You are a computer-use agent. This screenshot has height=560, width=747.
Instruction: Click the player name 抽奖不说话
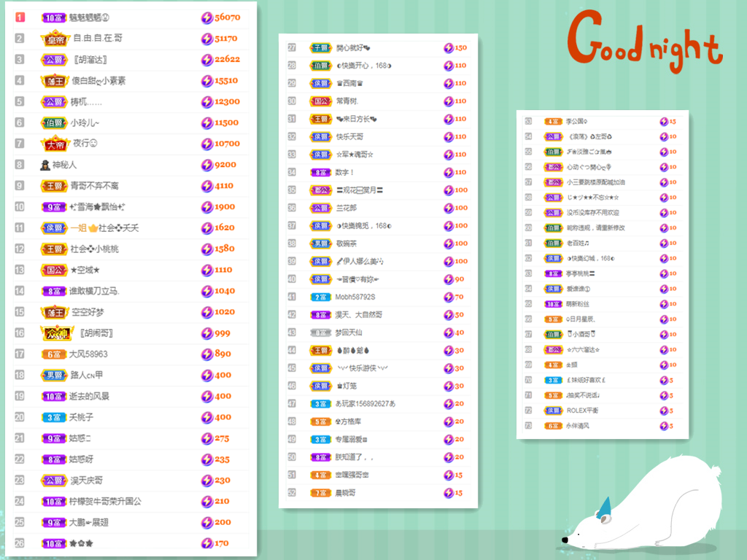pyautogui.click(x=583, y=395)
